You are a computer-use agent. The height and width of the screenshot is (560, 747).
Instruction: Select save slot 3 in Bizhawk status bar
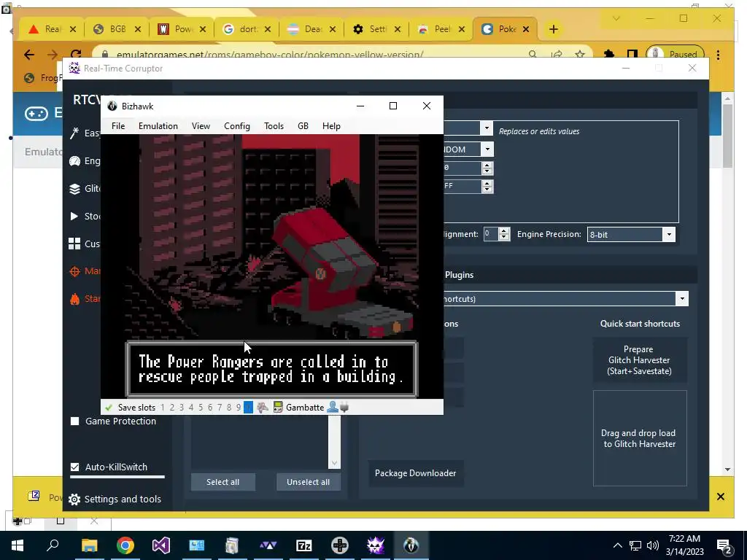[x=182, y=408]
